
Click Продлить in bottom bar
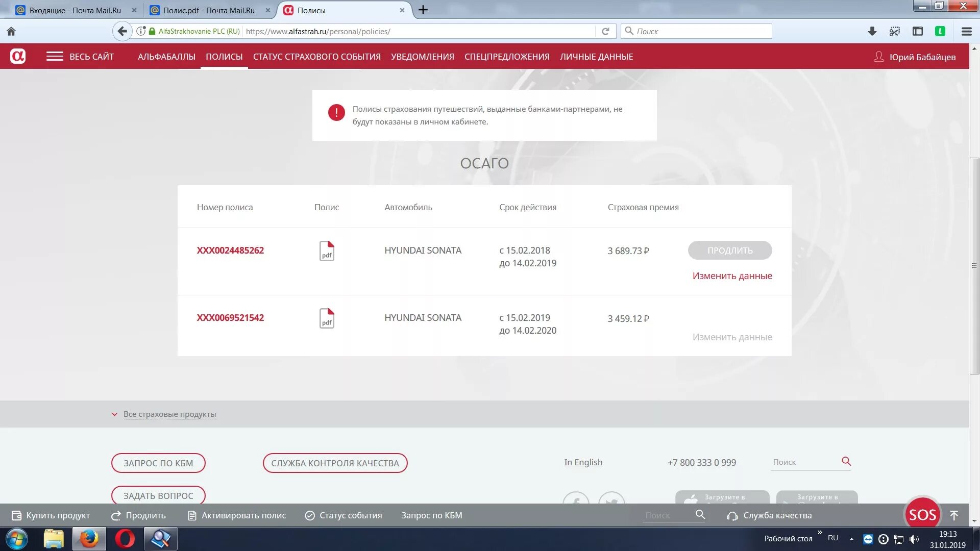138,515
